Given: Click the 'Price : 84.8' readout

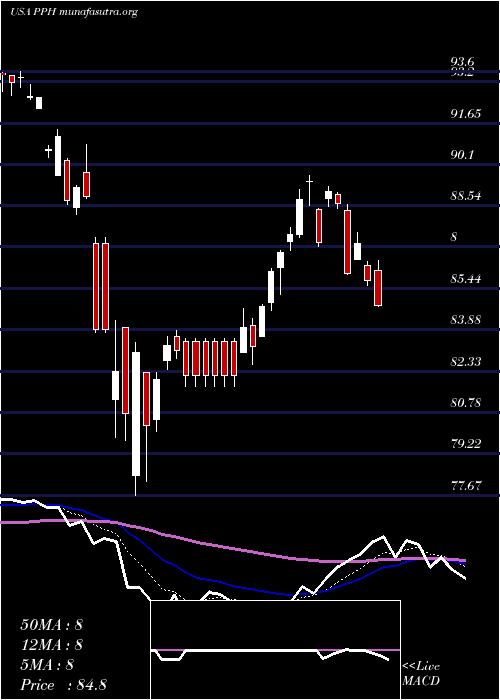Looking at the screenshot, I should click(63, 685).
